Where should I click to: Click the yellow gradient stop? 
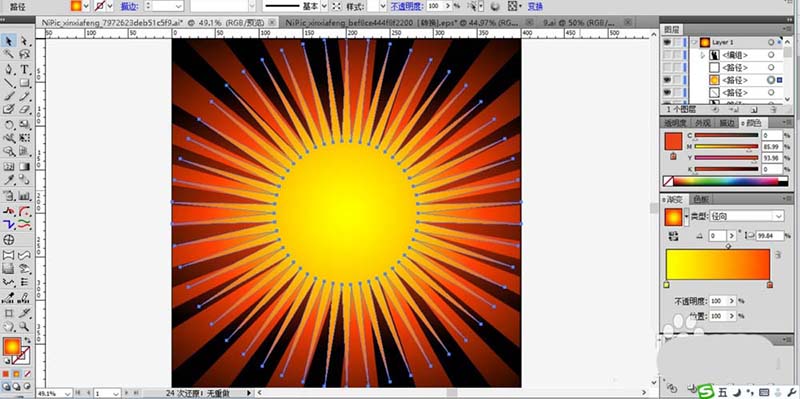click(667, 285)
